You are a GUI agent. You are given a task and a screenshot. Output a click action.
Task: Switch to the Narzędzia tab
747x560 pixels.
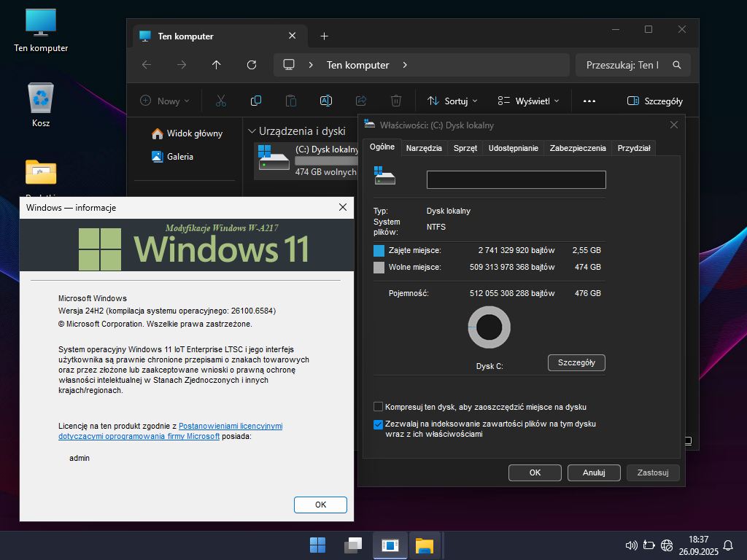tap(424, 148)
